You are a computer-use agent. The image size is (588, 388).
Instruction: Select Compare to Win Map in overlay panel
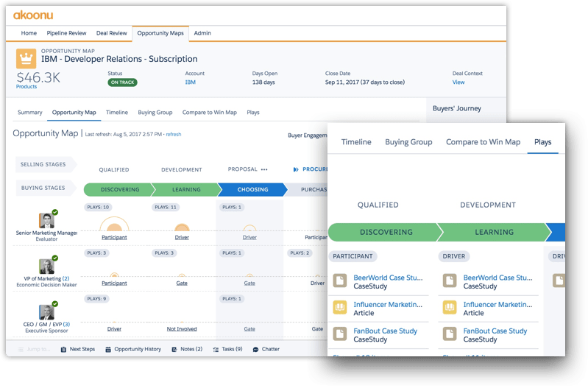click(483, 142)
